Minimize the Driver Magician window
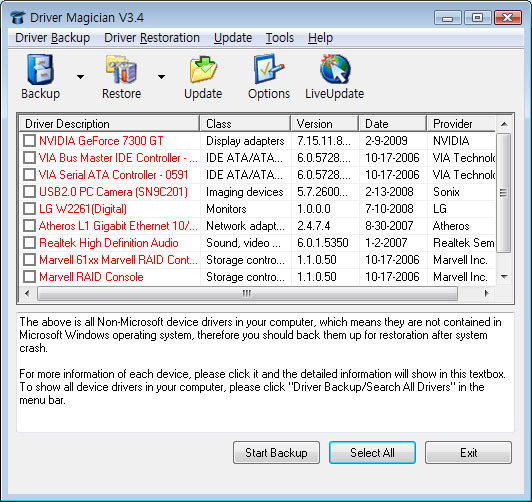 click(x=448, y=18)
